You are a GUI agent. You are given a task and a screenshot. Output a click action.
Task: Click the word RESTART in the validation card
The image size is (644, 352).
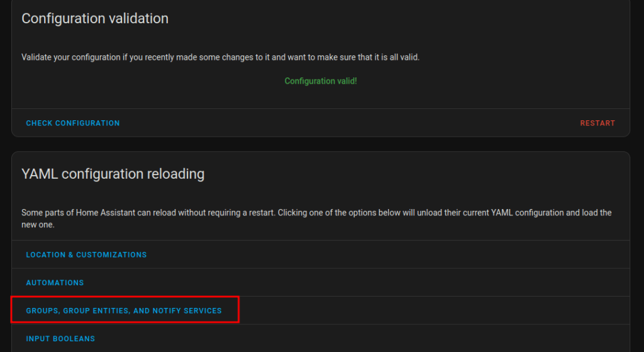click(597, 123)
